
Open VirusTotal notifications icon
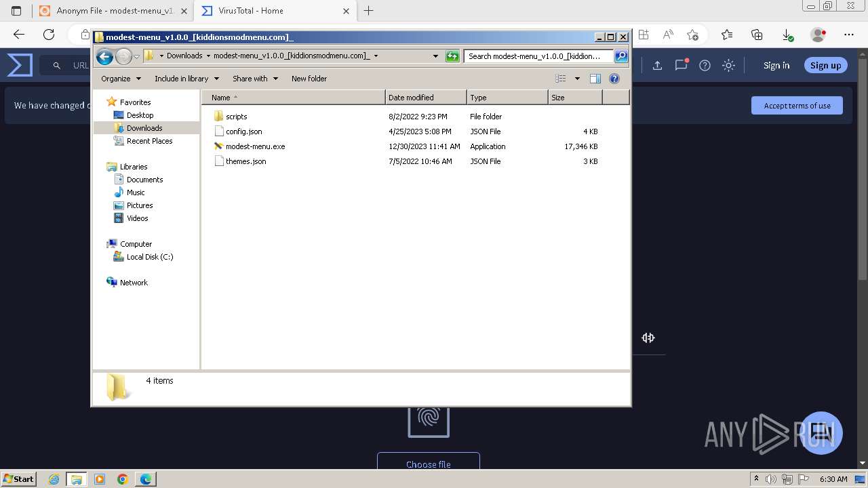click(681, 65)
